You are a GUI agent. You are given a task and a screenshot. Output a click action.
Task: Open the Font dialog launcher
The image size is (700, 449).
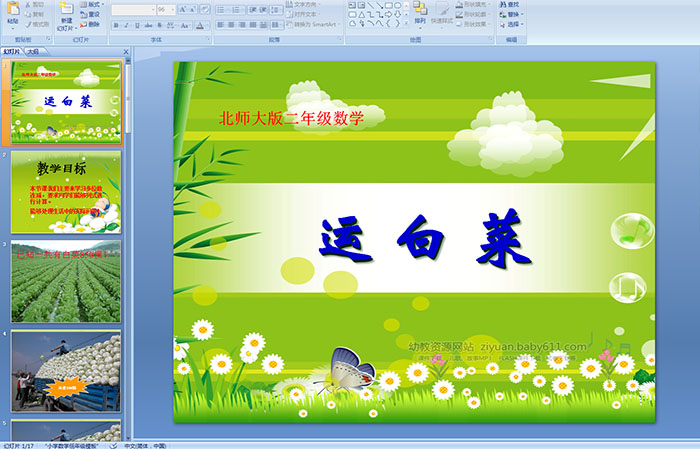point(208,39)
